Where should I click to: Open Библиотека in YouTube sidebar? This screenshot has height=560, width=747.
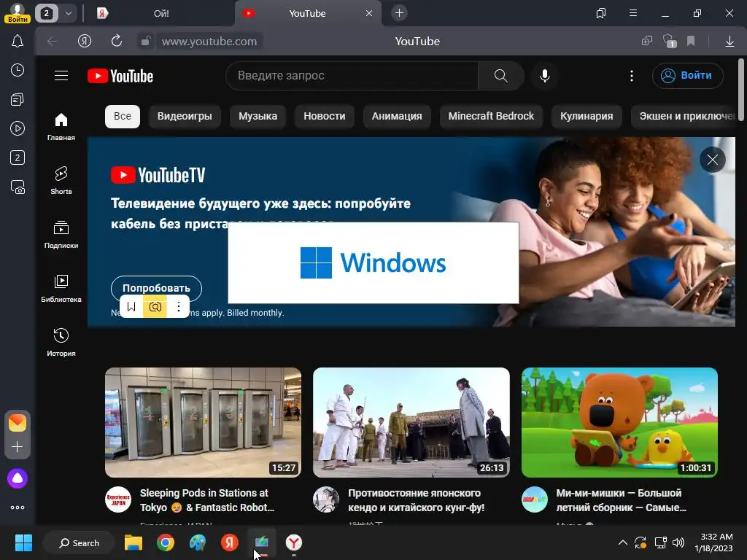(61, 288)
